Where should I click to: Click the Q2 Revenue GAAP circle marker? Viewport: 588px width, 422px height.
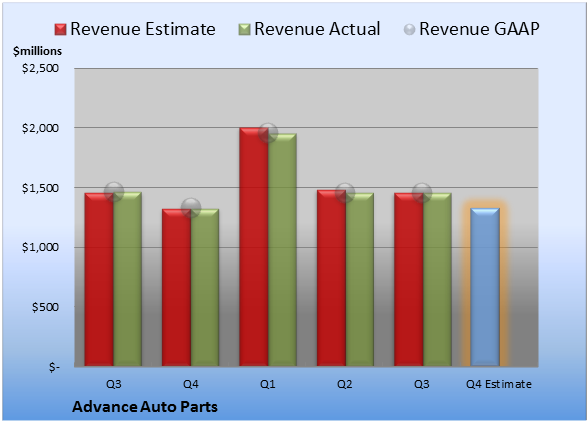tap(345, 193)
